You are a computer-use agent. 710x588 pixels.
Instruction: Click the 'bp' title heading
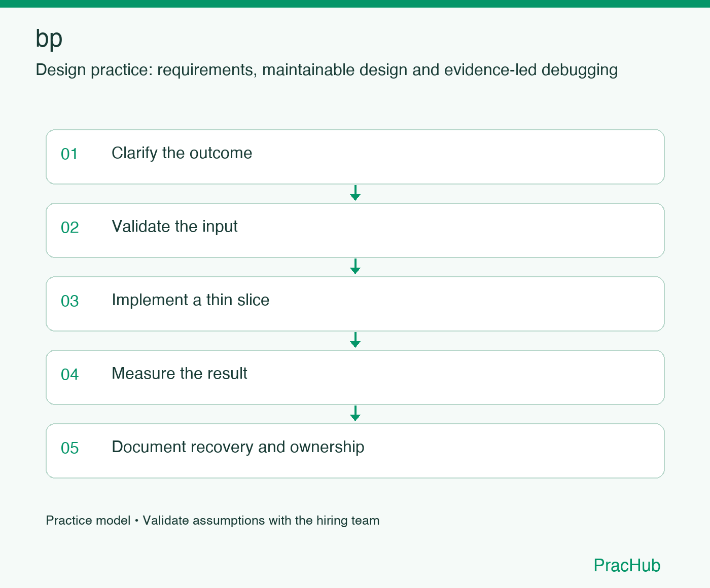pos(49,39)
